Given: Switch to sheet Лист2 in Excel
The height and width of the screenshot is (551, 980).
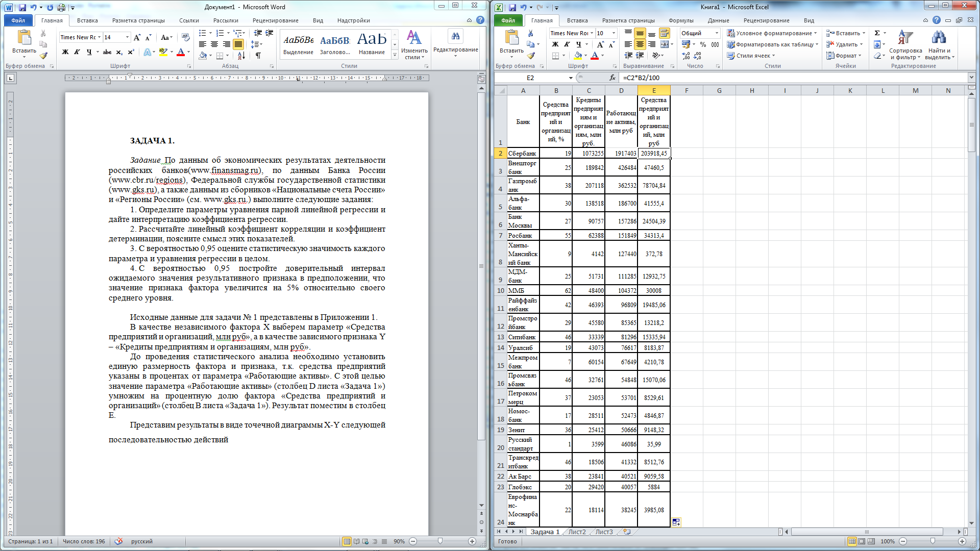Looking at the screenshot, I should pyautogui.click(x=577, y=532).
